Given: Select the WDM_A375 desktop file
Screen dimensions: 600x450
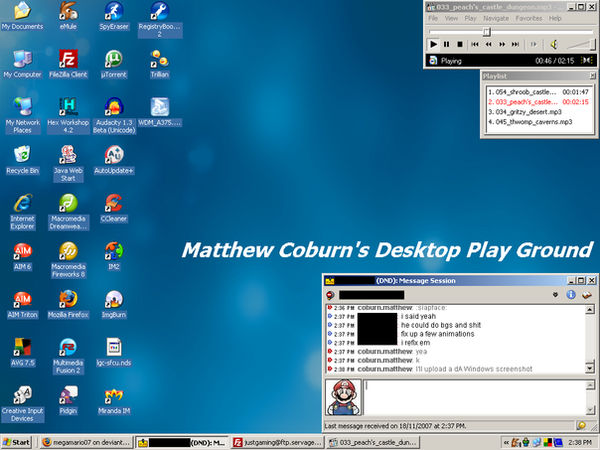Looking at the screenshot, I should (160, 112).
